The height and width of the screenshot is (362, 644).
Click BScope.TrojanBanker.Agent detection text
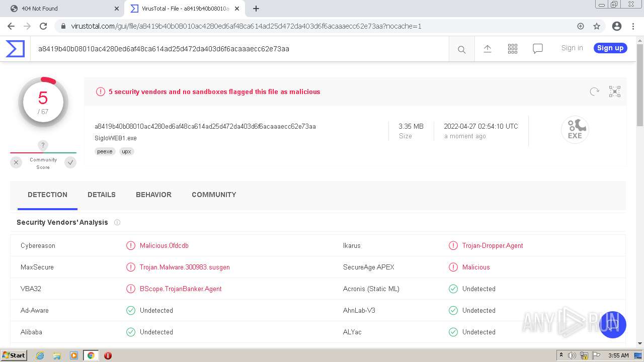[x=181, y=289]
